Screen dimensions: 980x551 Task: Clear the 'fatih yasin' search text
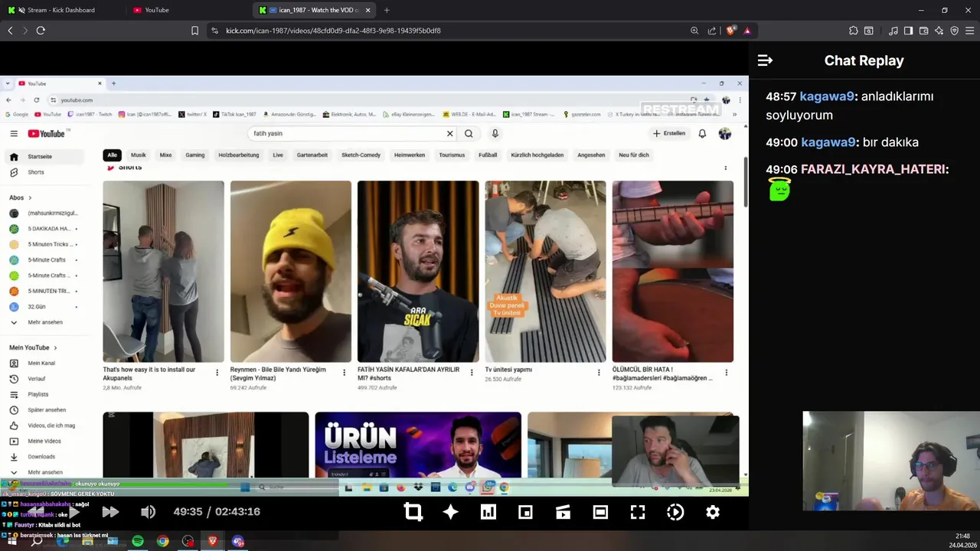(x=450, y=133)
